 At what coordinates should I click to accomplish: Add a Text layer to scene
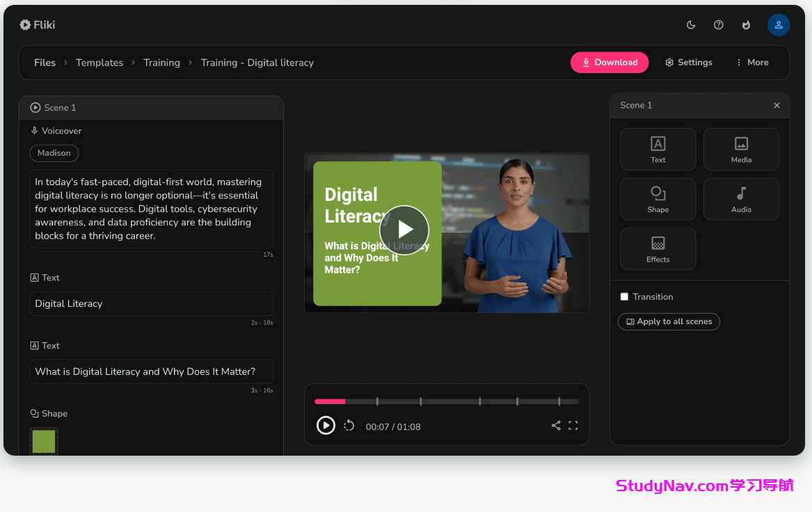(658, 149)
